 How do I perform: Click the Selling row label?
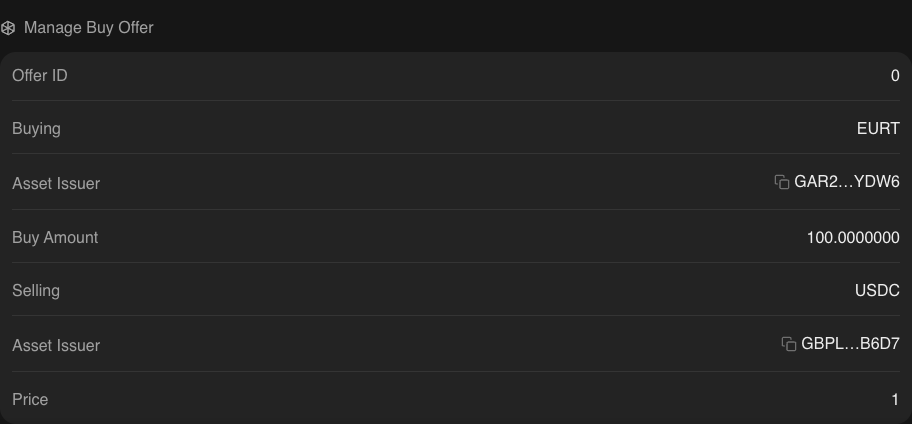click(36, 291)
